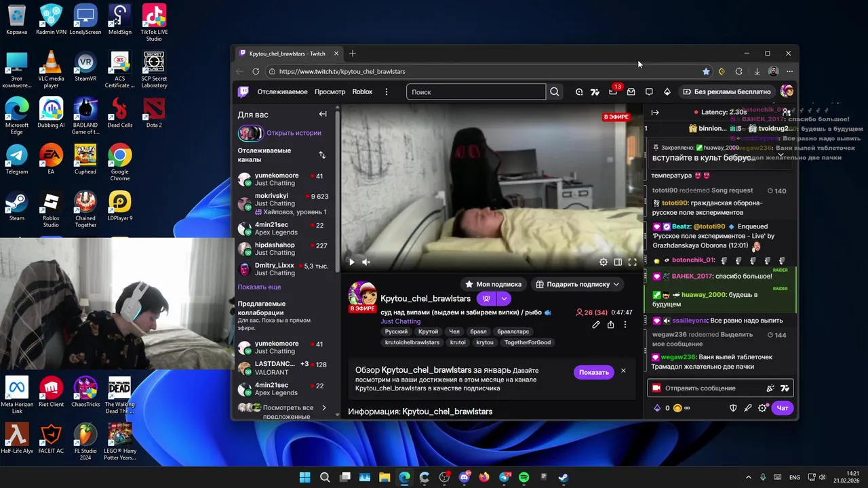Viewport: 868px width, 488px height.
Task: Open Telegram desktop shortcut
Action: [17, 160]
